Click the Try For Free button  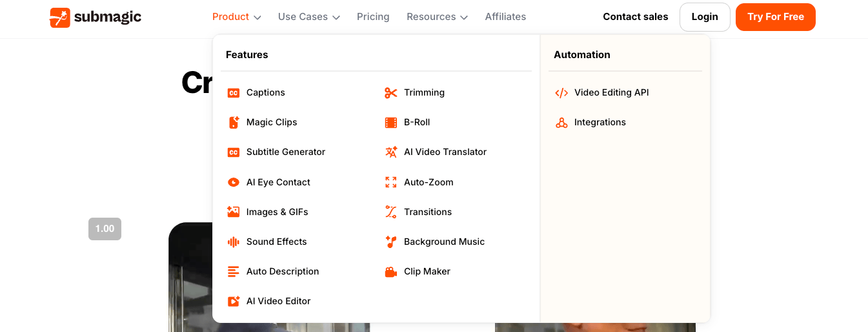tap(776, 17)
